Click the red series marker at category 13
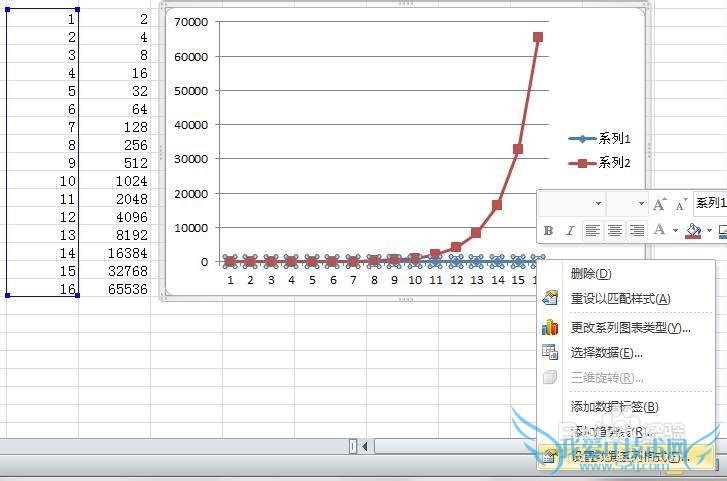 click(x=476, y=233)
